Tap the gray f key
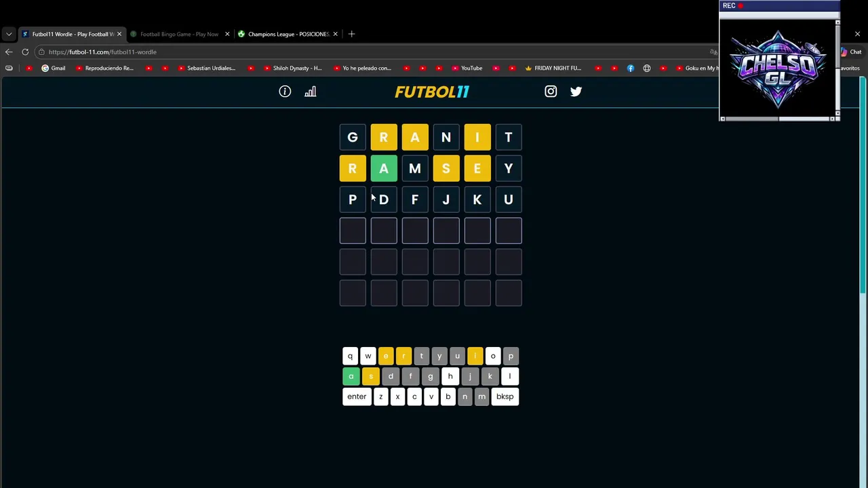868x488 pixels. tap(410, 376)
